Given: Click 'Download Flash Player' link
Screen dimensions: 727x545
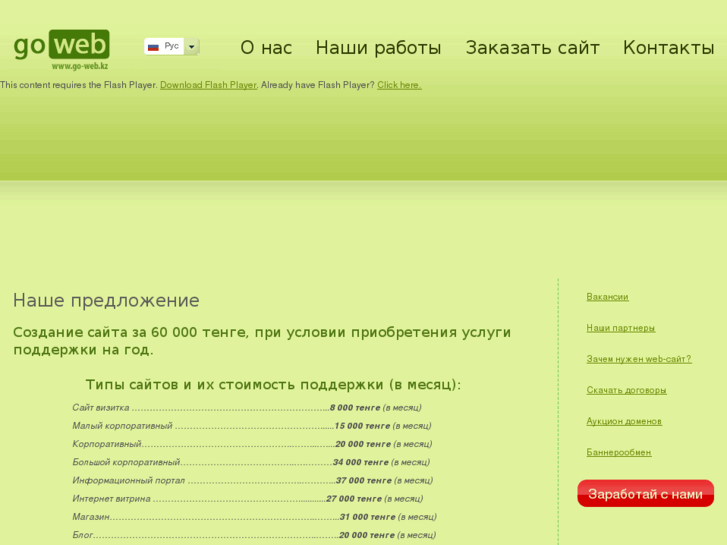Looking at the screenshot, I should [x=208, y=85].
